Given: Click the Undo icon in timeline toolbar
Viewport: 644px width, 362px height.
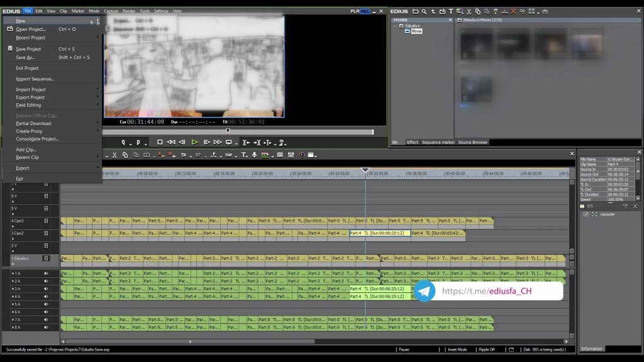Looking at the screenshot, I should 183,155.
